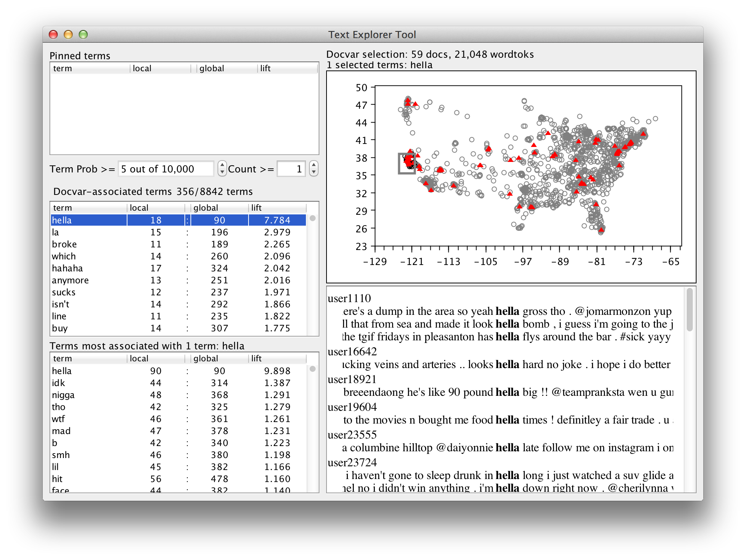Sort Docvar-associated terms by local header
This screenshot has width=746, height=560.
[x=156, y=208]
